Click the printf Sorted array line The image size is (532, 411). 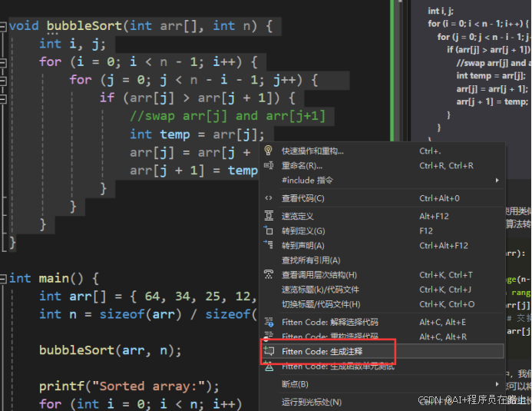point(129,386)
